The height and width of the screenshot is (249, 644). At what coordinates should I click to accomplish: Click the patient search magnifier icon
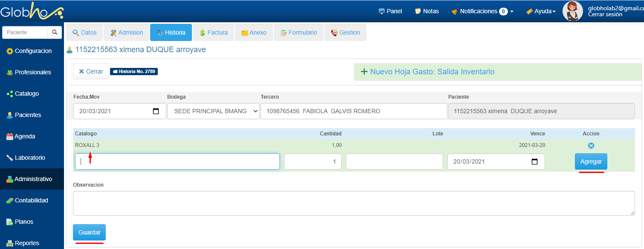(55, 32)
